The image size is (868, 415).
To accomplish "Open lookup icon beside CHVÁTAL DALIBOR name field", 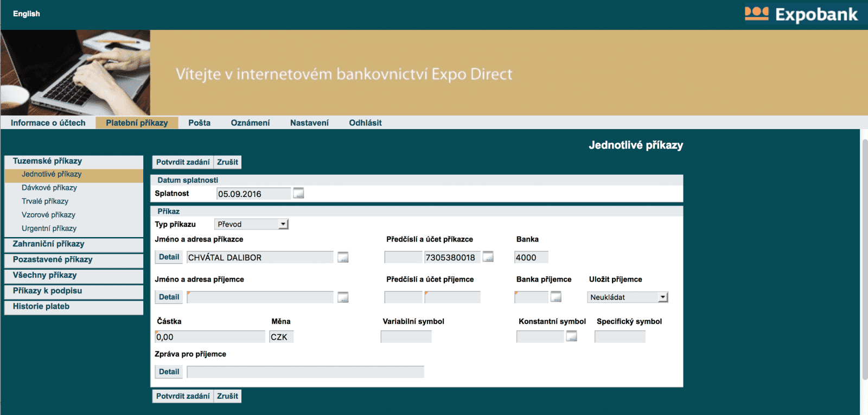I will 343,257.
